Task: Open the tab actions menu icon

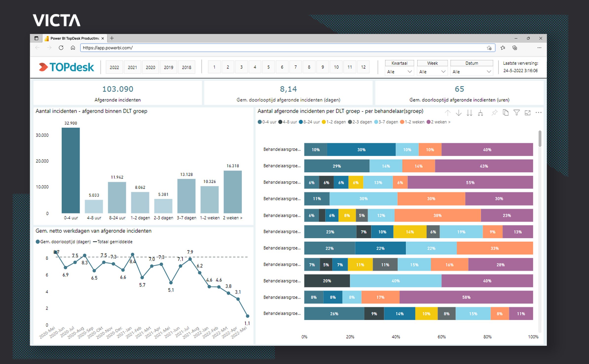Action: pyautogui.click(x=36, y=38)
